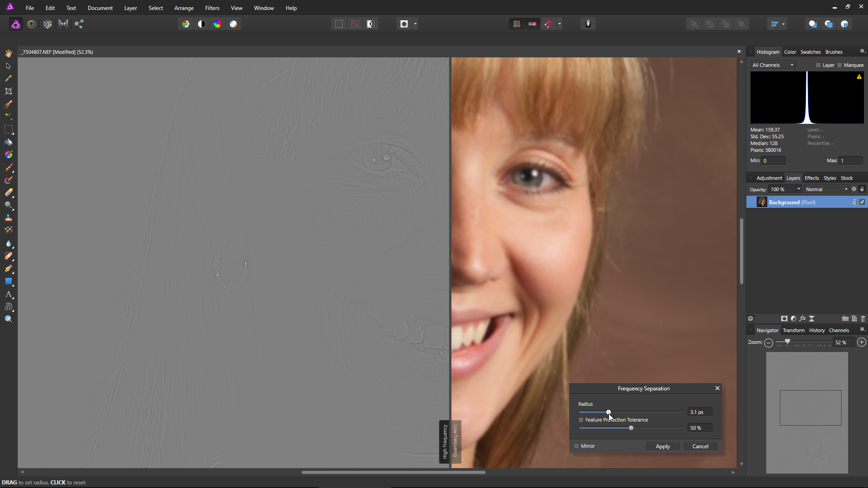868x488 pixels.
Task: Click Apply in Frequency Separation dialog
Action: [x=662, y=446]
